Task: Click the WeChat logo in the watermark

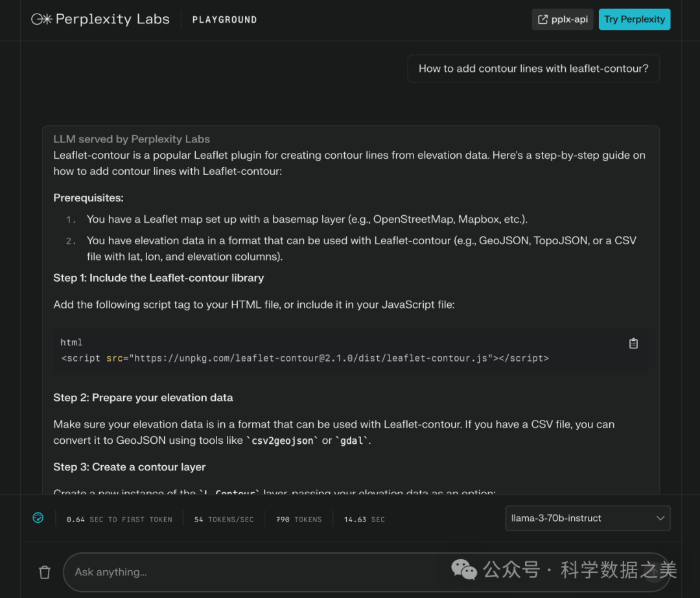Action: (x=464, y=569)
